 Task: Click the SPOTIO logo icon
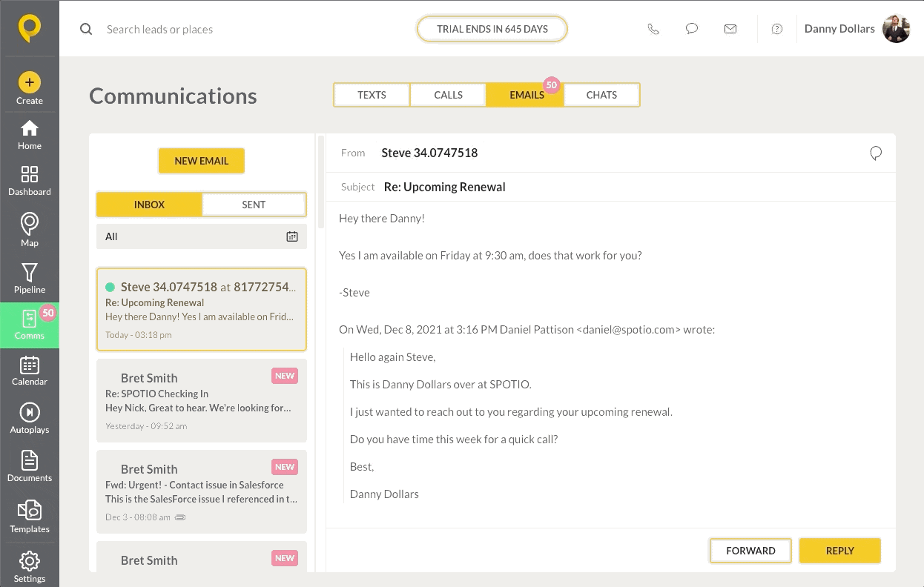point(30,29)
